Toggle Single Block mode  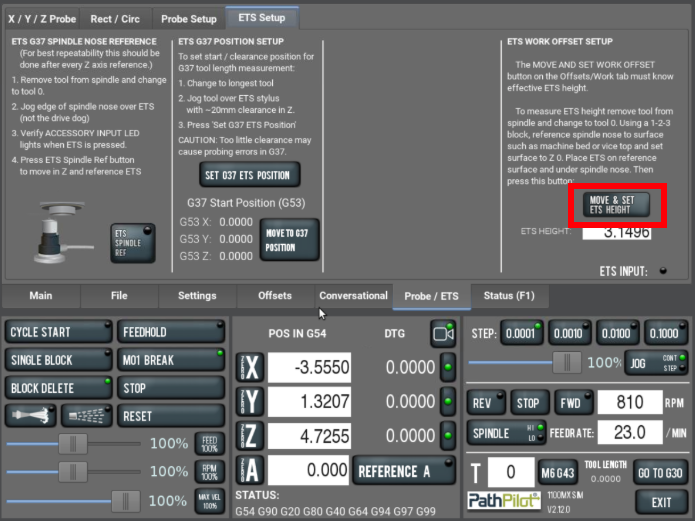tap(58, 360)
